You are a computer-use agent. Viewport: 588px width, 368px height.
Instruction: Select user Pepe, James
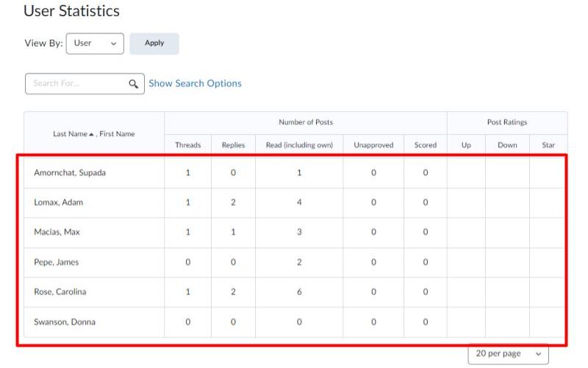(57, 262)
